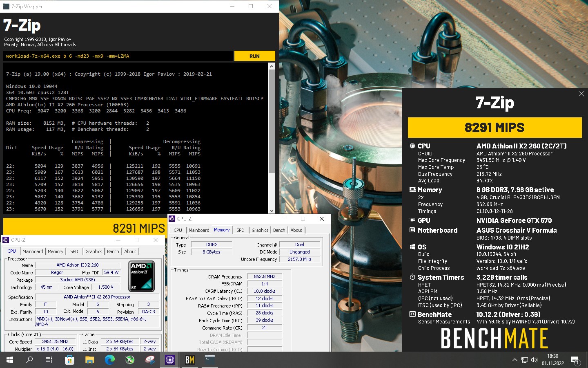Click the CPU chip icon in BenchMate panel
The height and width of the screenshot is (368, 588).
412,146
